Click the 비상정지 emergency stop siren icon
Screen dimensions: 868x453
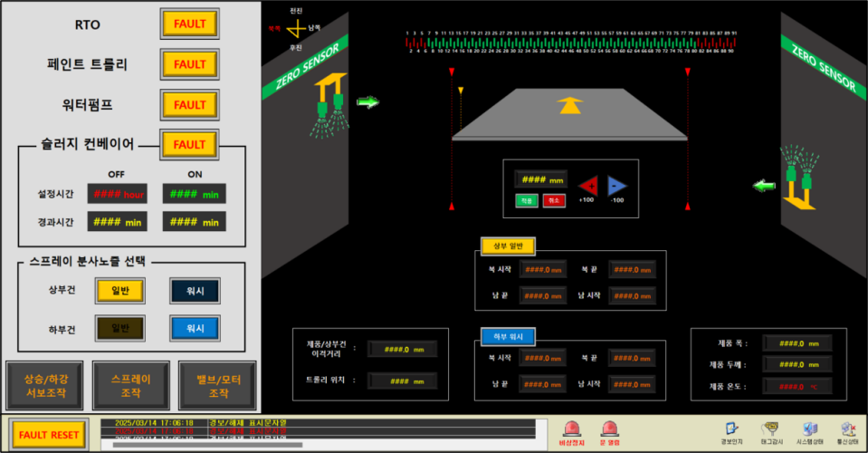click(571, 429)
